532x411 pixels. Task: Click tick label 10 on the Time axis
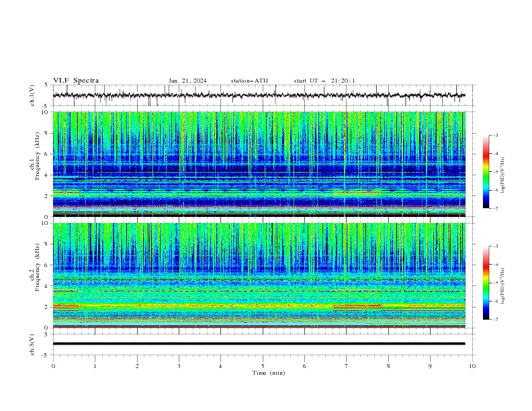point(472,366)
